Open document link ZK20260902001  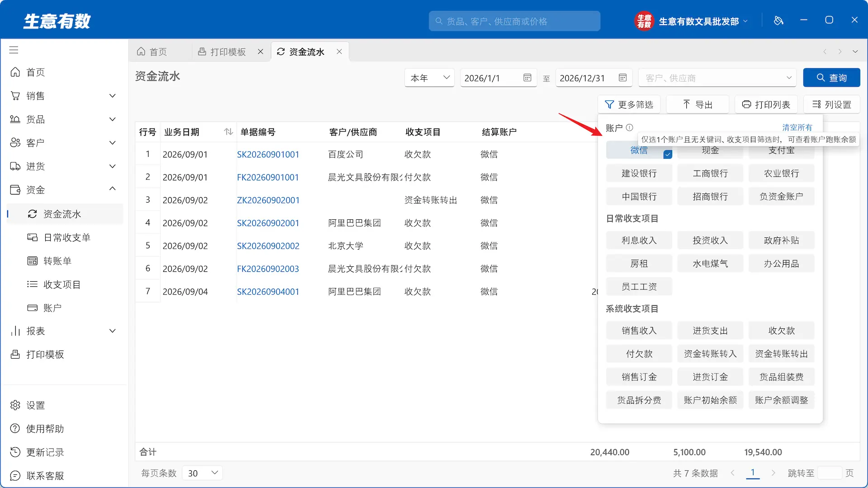point(268,200)
